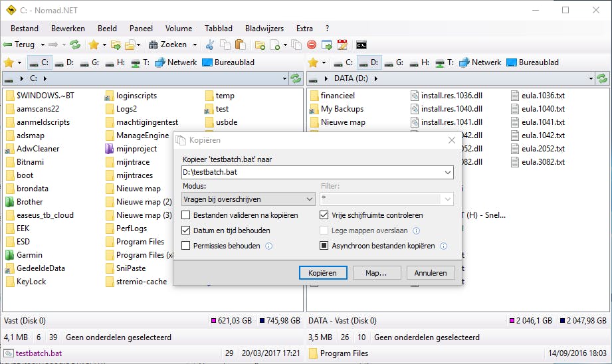
Task: Open the ? help menu
Action: (327, 29)
